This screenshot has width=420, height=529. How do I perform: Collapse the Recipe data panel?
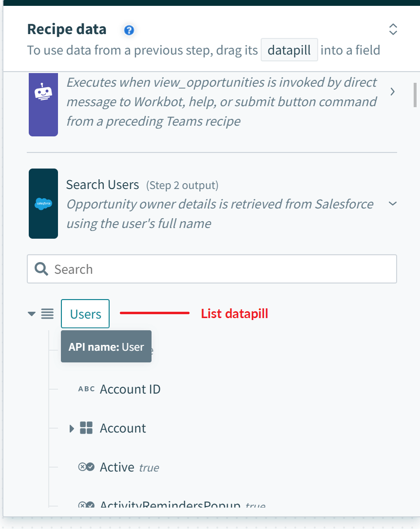click(x=393, y=29)
